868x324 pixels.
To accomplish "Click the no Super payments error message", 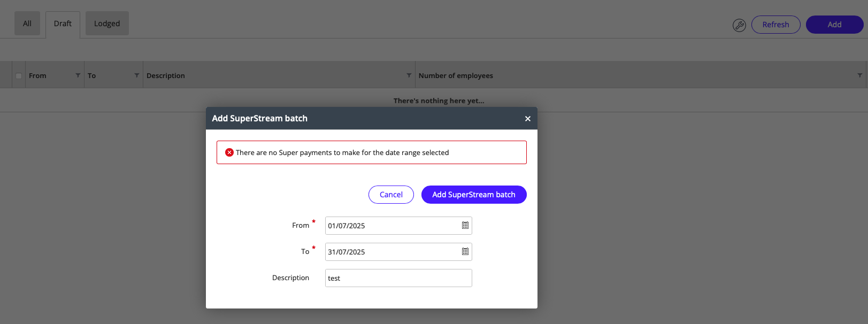I will pyautogui.click(x=342, y=153).
